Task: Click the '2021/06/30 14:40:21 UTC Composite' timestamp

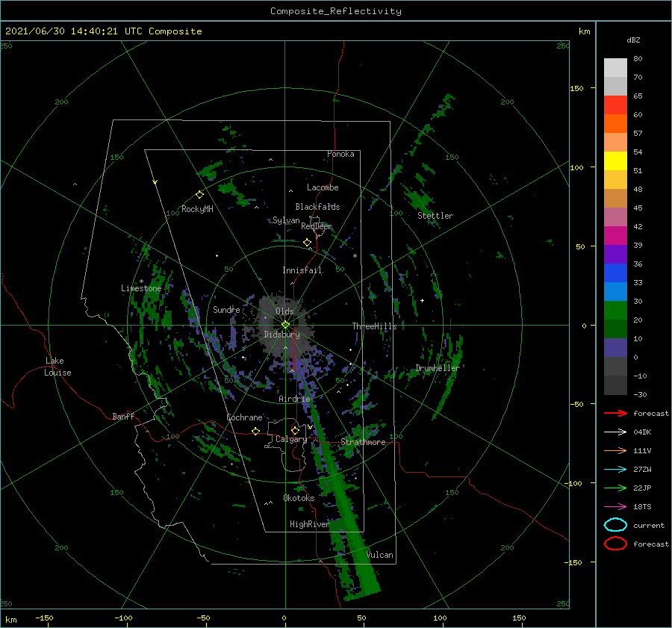Action: (103, 31)
